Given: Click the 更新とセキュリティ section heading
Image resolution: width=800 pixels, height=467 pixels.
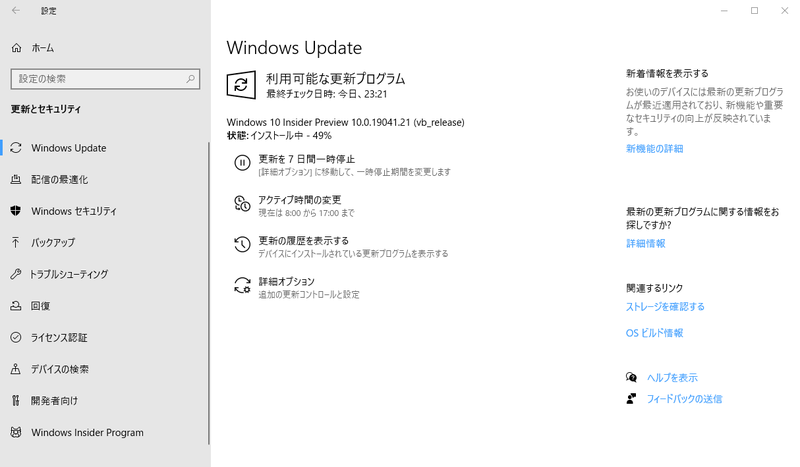Looking at the screenshot, I should [x=46, y=109].
